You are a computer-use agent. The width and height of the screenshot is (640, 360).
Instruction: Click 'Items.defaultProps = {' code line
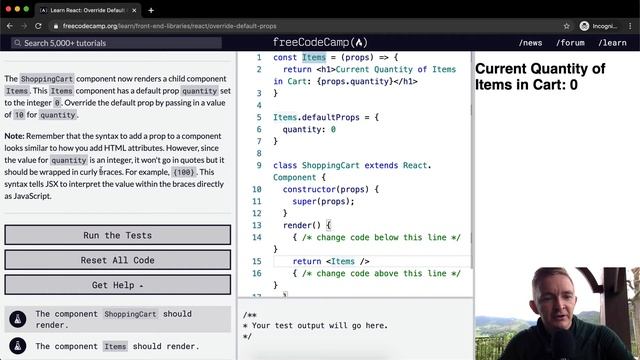pos(326,117)
